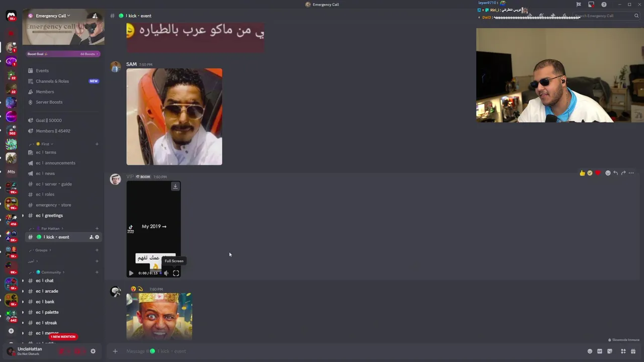Expand threads arrow beside ec | streak
This screenshot has width=644, height=362.
[x=23, y=323]
